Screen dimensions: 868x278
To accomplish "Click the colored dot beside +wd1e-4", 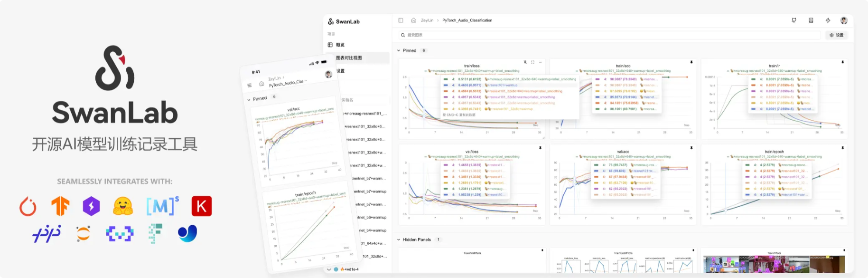I will tap(336, 269).
